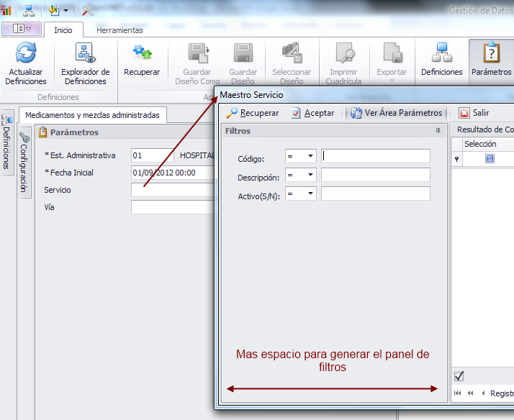The image size is (514, 420).
Task: Toggle pin on the Filtros panel
Action: point(438,131)
